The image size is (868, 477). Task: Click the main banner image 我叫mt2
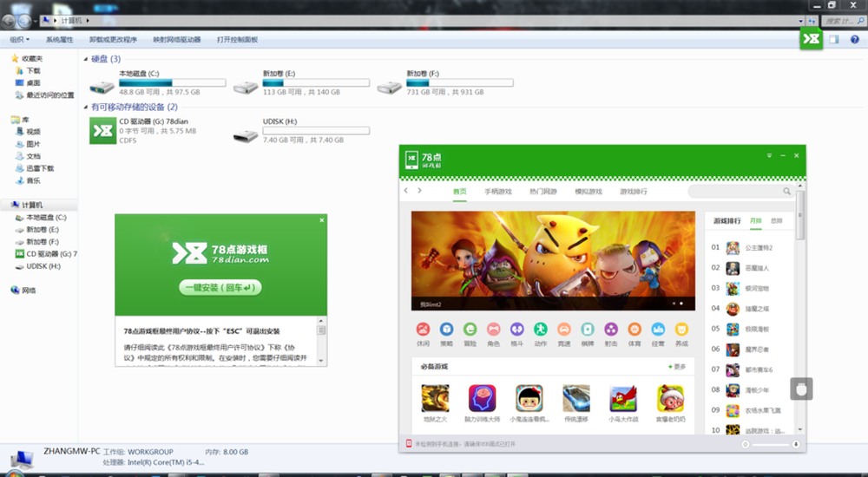pos(553,261)
